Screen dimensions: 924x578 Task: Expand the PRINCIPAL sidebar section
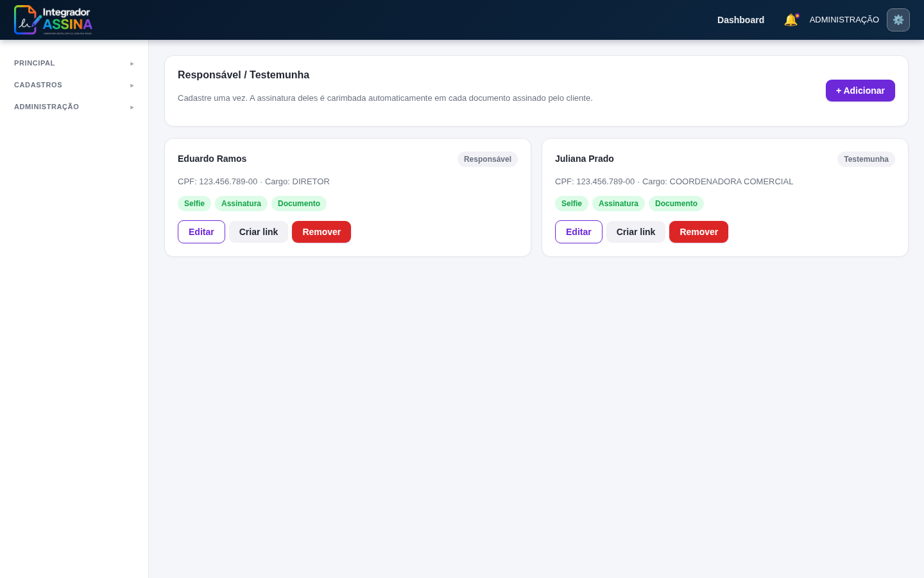(x=74, y=63)
